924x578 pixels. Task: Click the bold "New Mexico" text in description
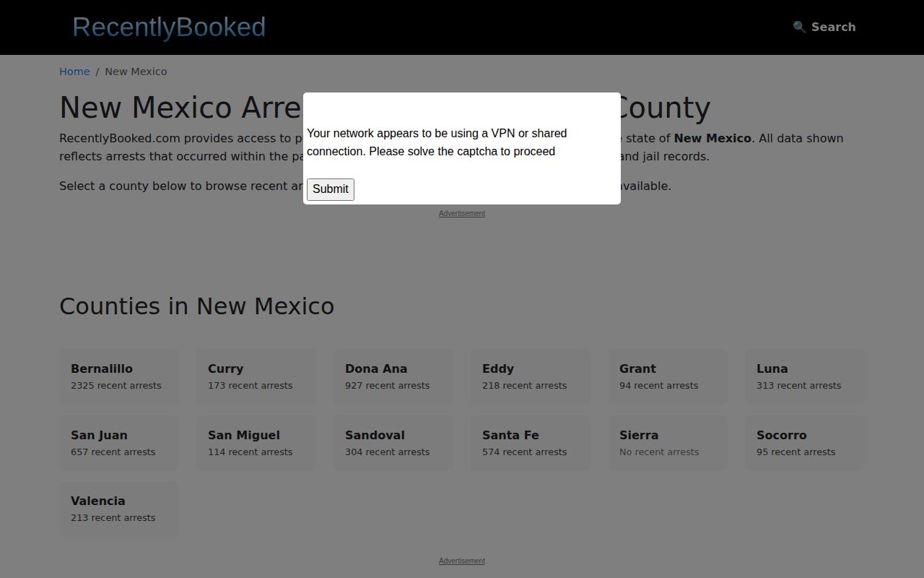pos(712,138)
